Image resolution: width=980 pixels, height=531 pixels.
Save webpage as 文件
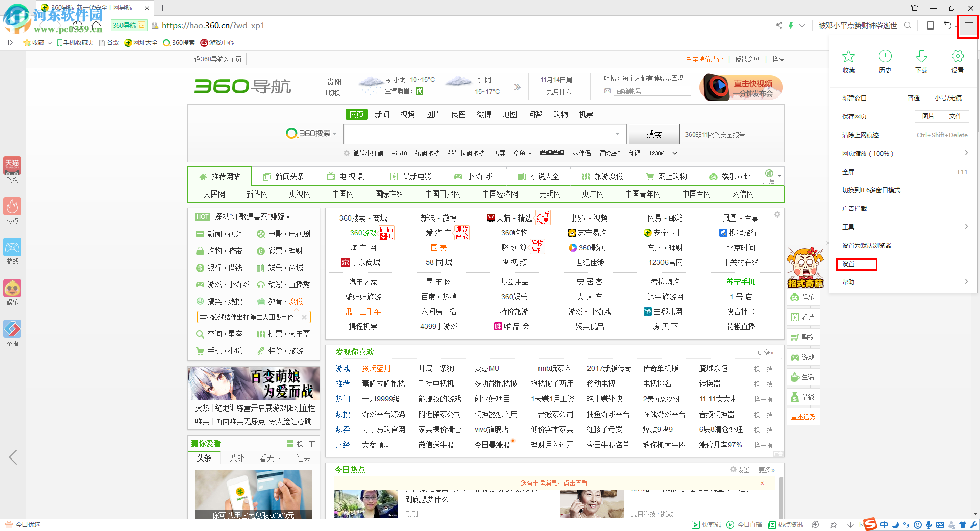pyautogui.click(x=955, y=116)
